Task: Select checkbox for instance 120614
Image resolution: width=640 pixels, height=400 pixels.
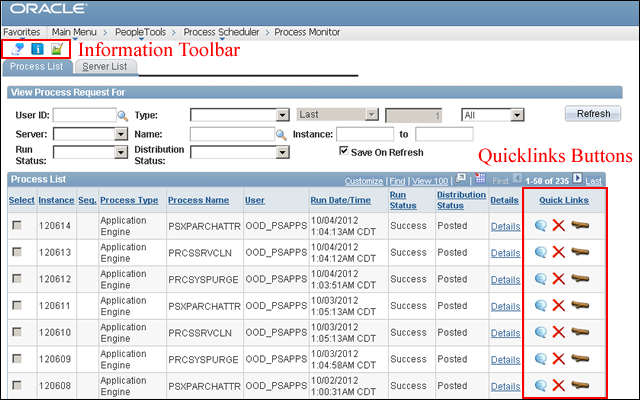Action: point(17,225)
